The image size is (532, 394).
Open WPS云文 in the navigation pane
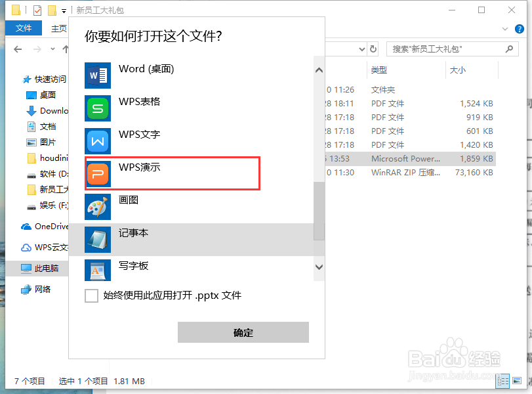point(45,248)
